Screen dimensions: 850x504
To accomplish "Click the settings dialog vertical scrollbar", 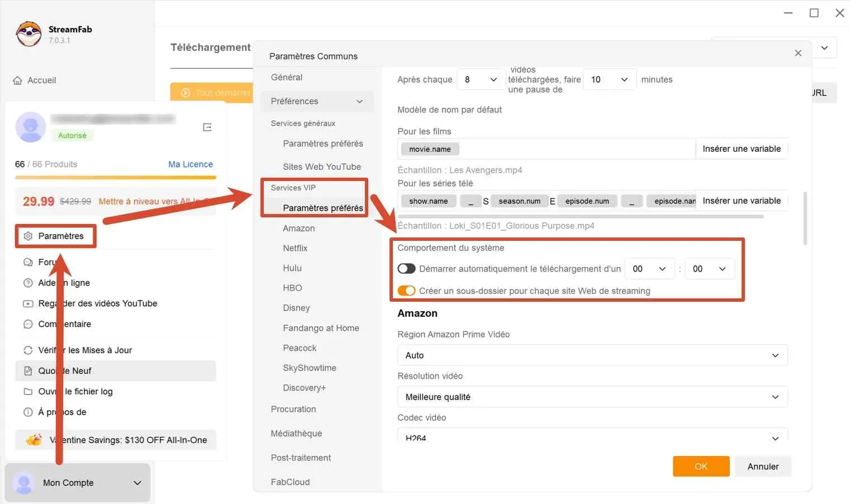I will (x=805, y=218).
